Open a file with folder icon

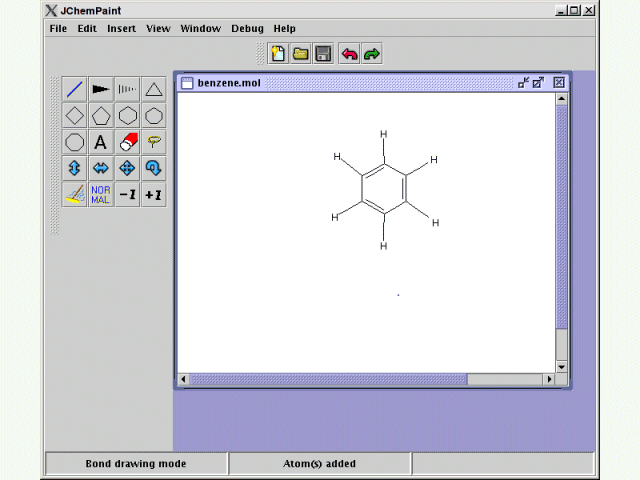(300, 54)
